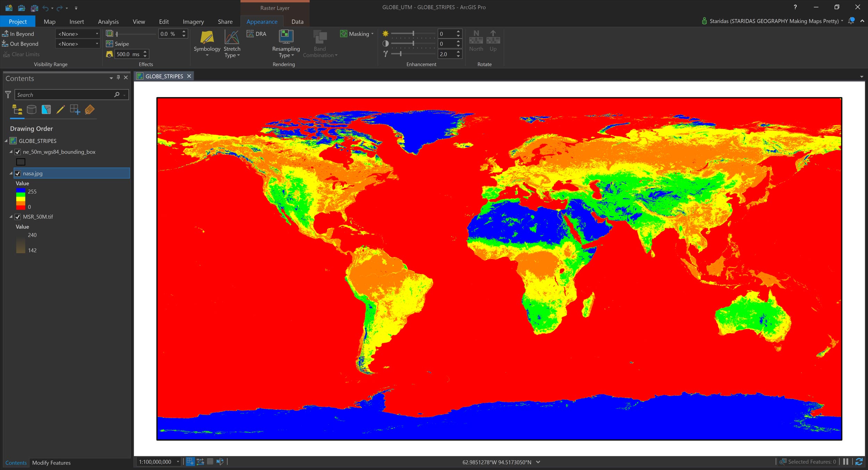Click the DRA button icon
The image size is (868, 470).
coord(250,34)
